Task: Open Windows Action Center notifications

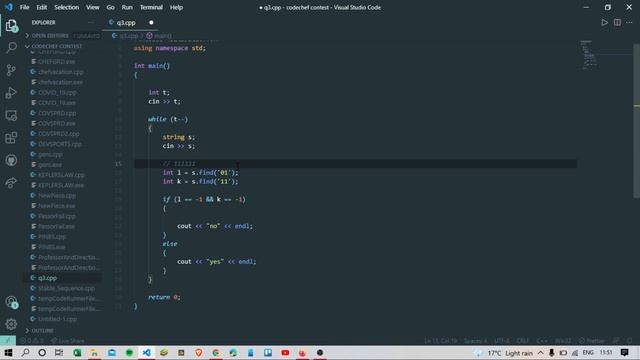Action: click(624, 353)
